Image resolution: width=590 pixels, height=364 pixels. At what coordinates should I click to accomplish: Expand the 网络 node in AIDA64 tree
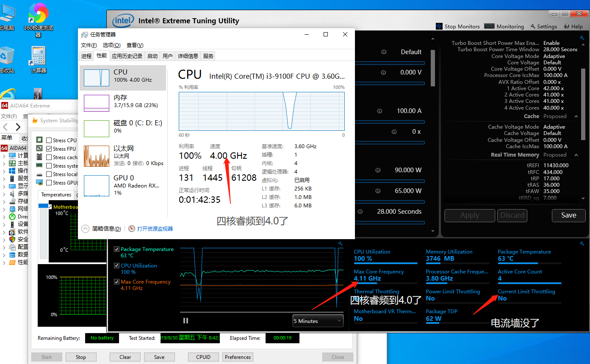(x=4, y=209)
